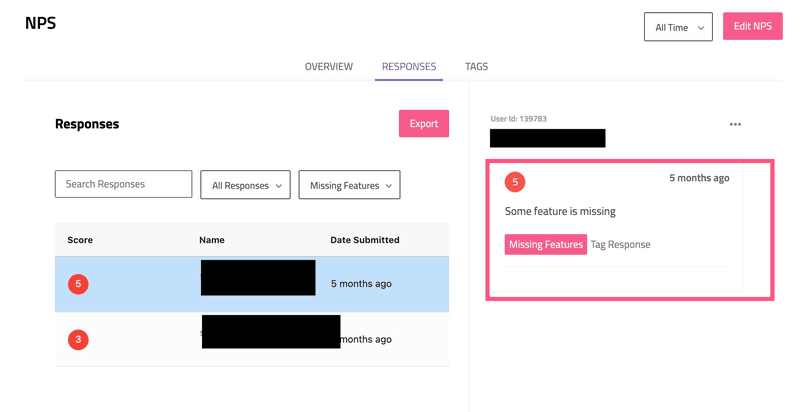Click the score 3 badge in the table
This screenshot has height=412, width=800.
pos(78,340)
